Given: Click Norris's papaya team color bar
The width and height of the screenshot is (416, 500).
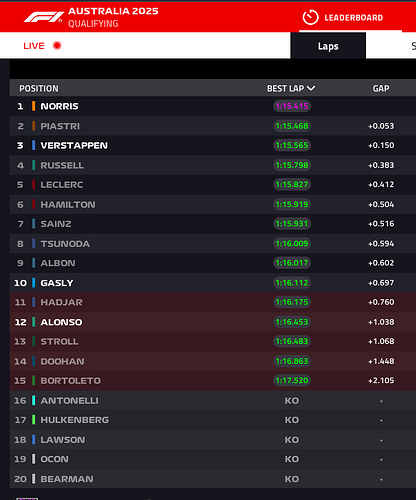Looking at the screenshot, I should pyautogui.click(x=33, y=106).
